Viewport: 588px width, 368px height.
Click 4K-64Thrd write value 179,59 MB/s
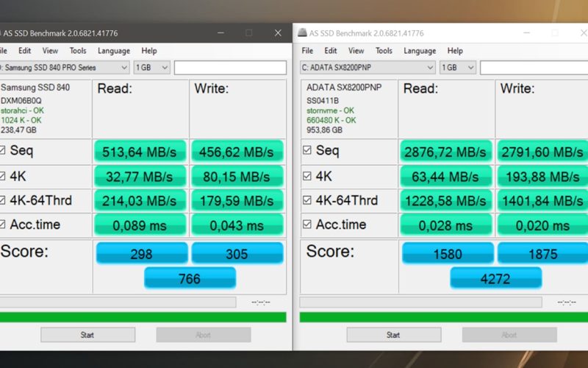[237, 200]
